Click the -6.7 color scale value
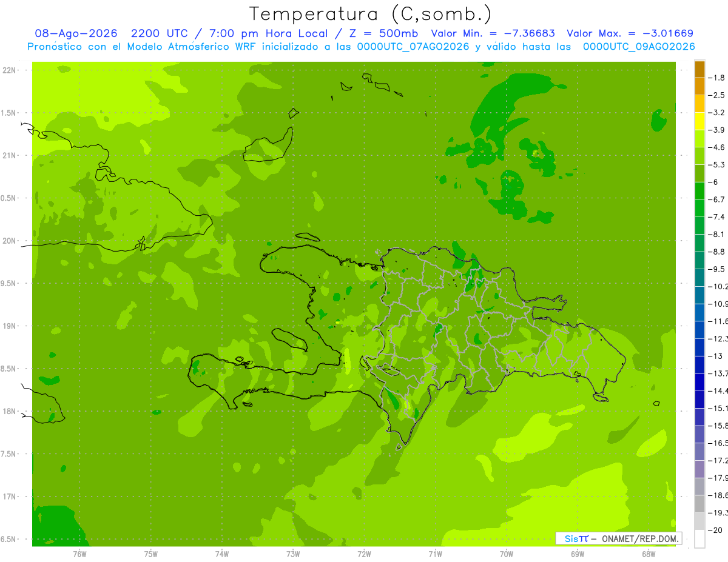 click(x=716, y=199)
